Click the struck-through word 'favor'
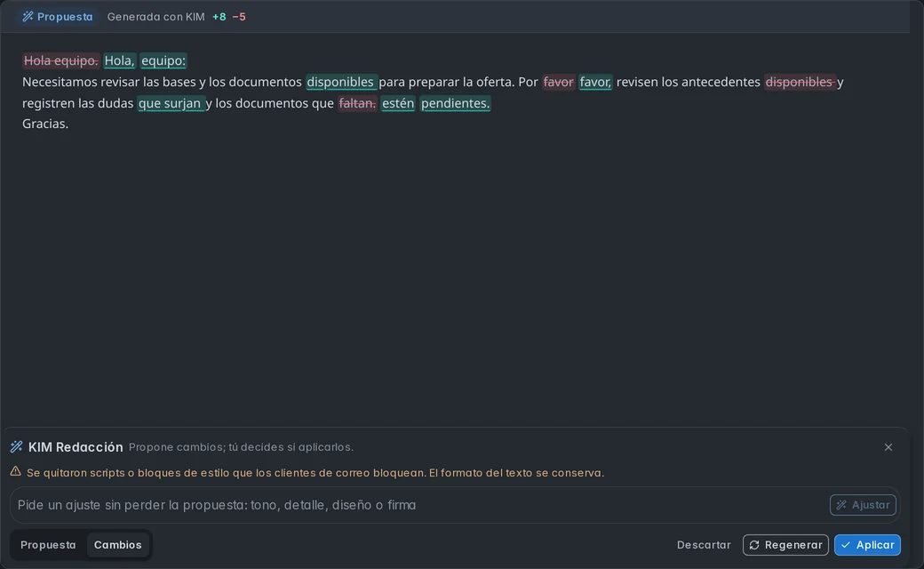This screenshot has width=924, height=569. 558,82
